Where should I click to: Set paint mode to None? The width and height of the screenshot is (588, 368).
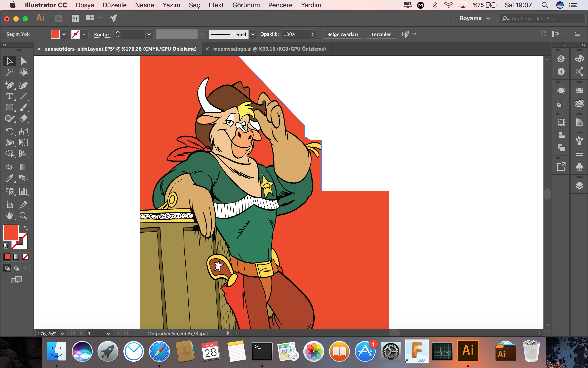coord(25,257)
